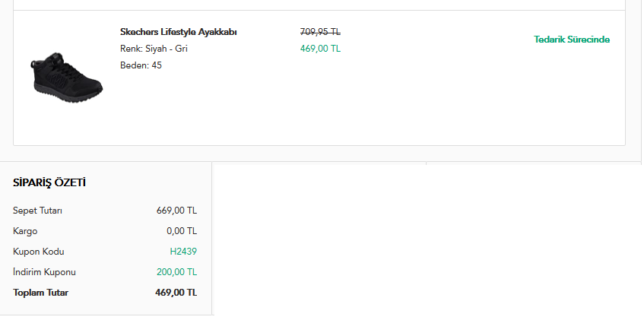Screen dimensions: 644x320
Task: Click the 669,00 TL basket amount
Action: tap(176, 211)
